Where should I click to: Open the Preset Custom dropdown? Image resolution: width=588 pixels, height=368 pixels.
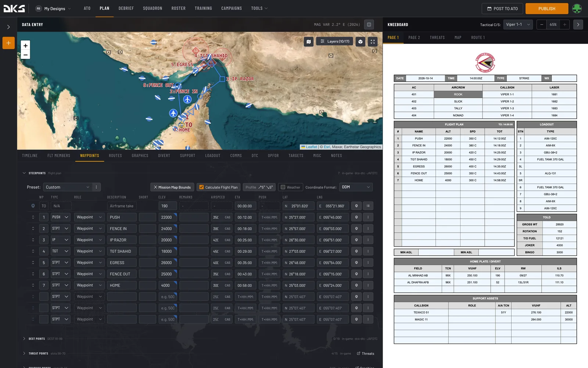[68, 187]
